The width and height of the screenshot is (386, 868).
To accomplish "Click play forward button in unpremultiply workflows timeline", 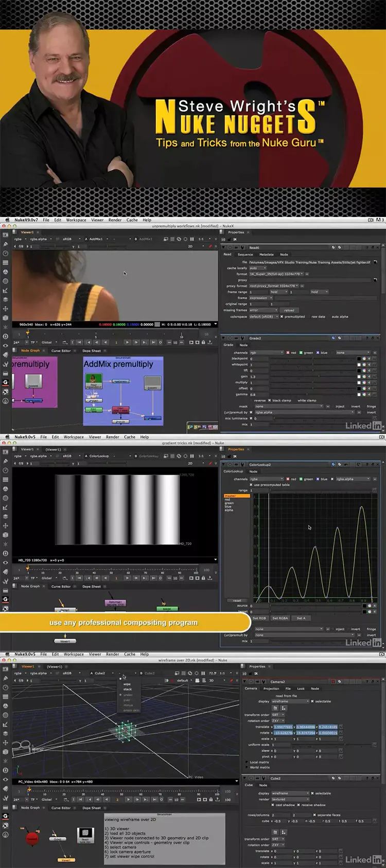I will [x=127, y=342].
